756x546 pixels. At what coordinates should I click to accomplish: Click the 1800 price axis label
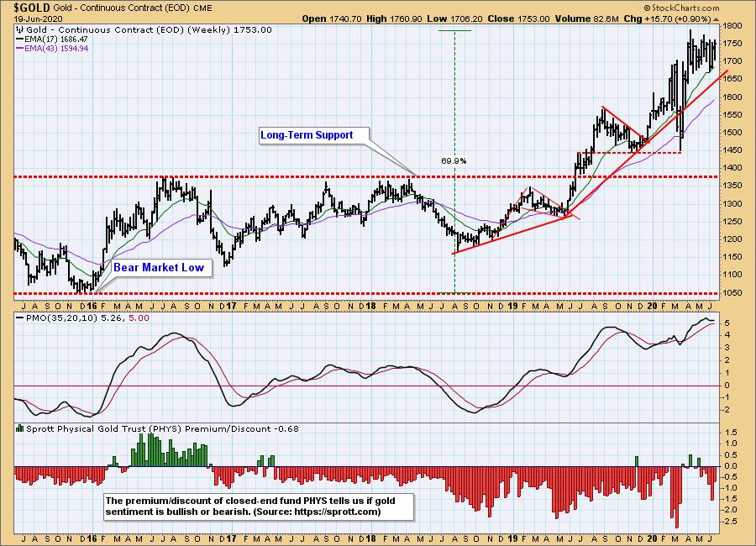pos(732,27)
